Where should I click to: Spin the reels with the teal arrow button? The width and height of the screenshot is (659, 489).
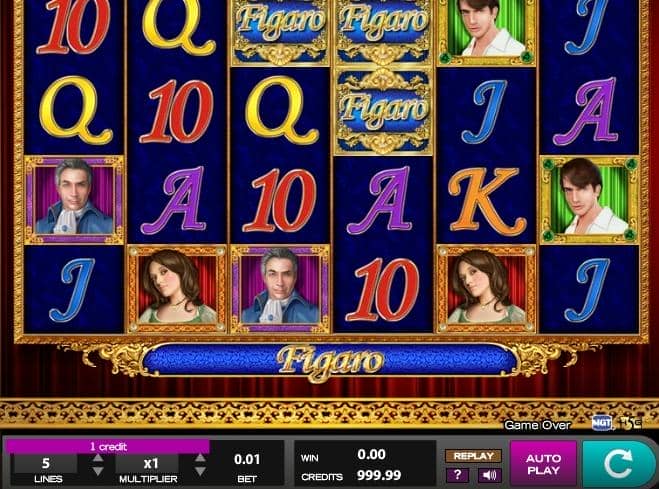pos(620,464)
